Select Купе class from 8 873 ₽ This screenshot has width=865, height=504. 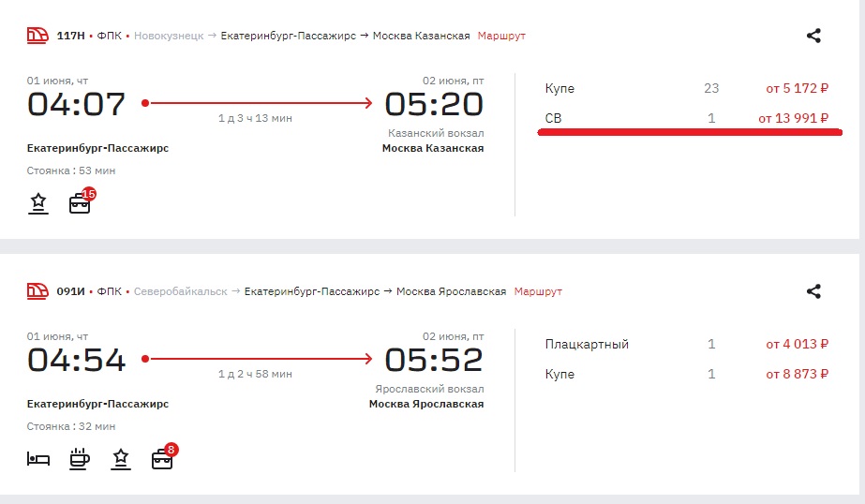coord(687,374)
